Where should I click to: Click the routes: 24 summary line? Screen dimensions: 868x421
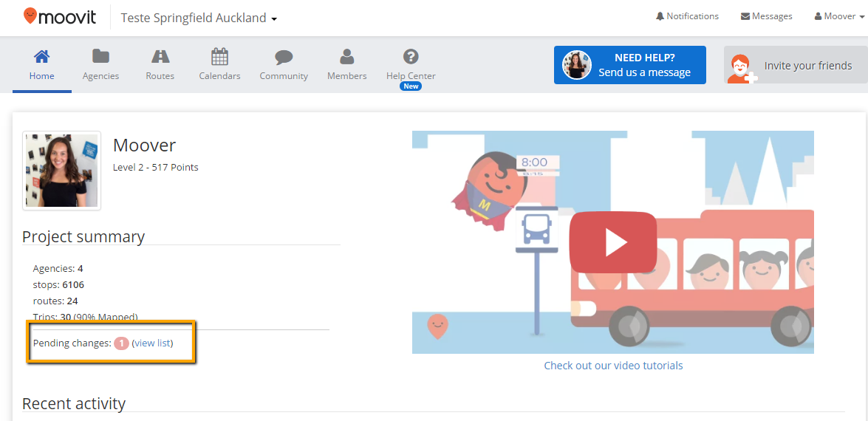pos(55,301)
